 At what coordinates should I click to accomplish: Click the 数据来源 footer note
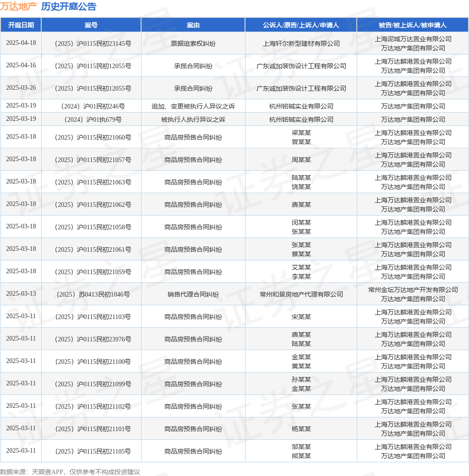click(70, 472)
